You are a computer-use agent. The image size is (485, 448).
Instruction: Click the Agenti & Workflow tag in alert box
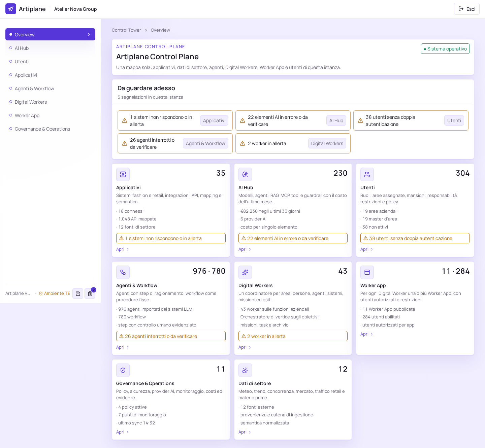205,143
